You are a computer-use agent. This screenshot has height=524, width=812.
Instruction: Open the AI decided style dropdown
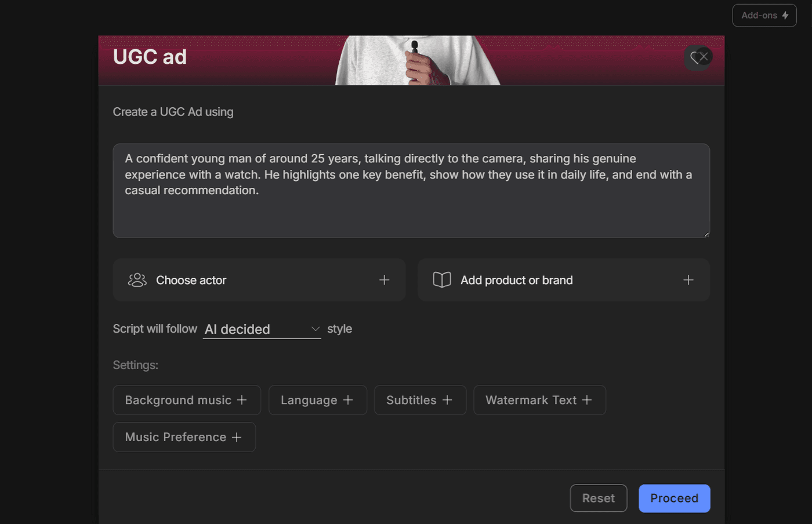(x=261, y=329)
